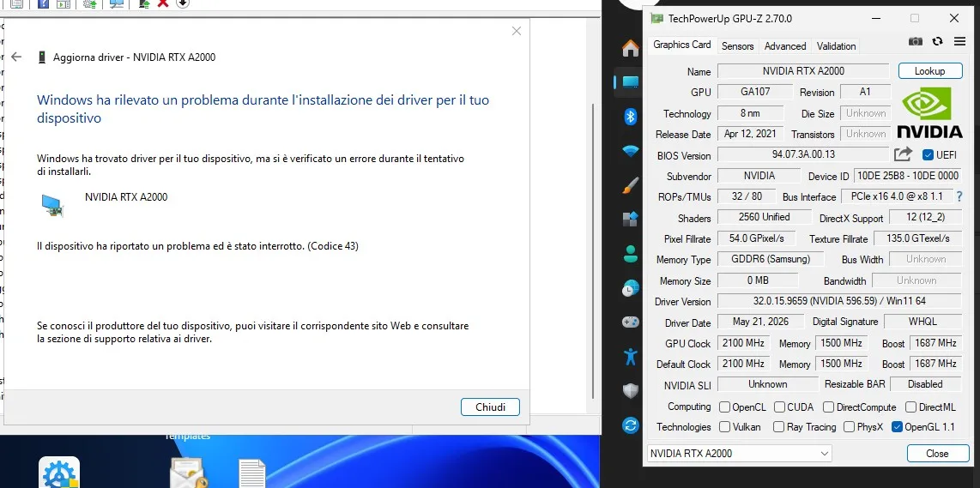Click the Lookup button in GPU-Z

930,71
